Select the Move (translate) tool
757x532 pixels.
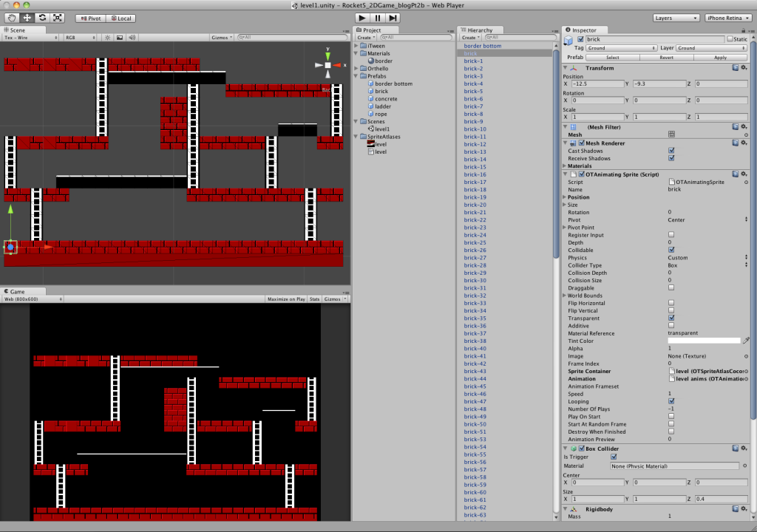point(27,18)
